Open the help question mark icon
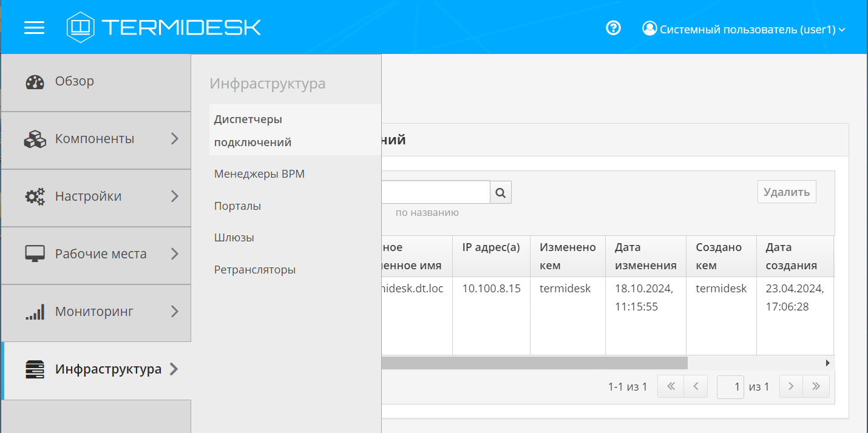The height and width of the screenshot is (433, 868). pos(613,28)
